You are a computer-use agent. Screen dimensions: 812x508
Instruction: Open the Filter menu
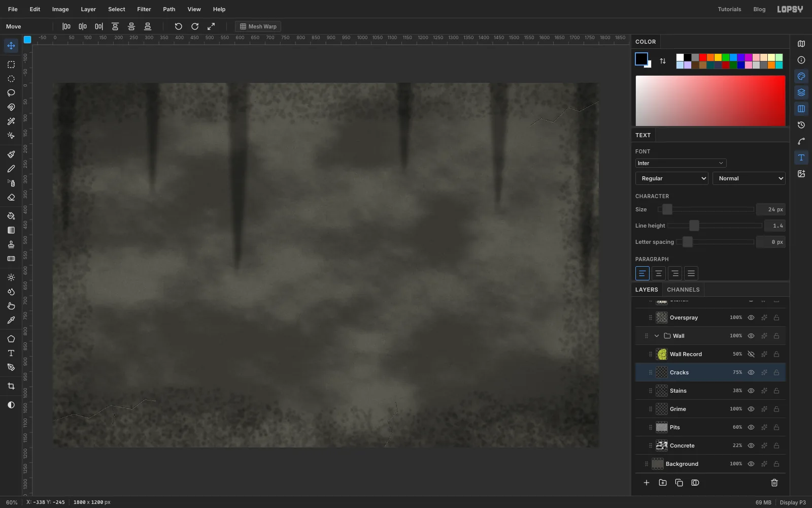point(144,9)
